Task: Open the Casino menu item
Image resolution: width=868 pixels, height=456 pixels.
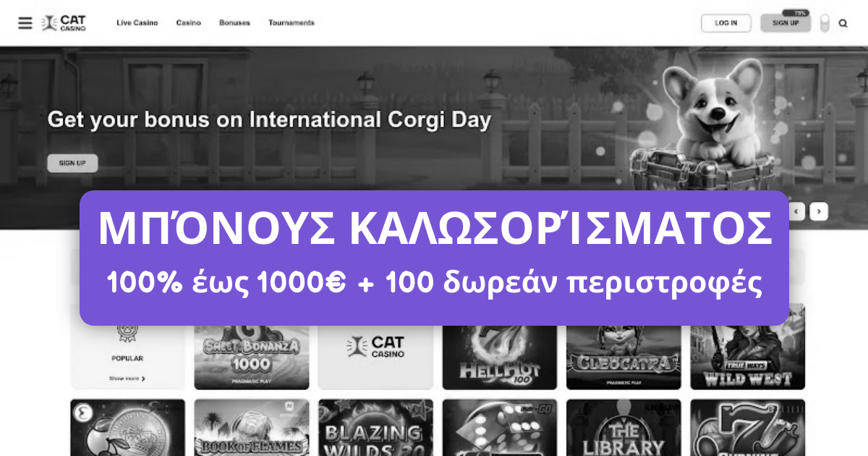Action: 188,23
